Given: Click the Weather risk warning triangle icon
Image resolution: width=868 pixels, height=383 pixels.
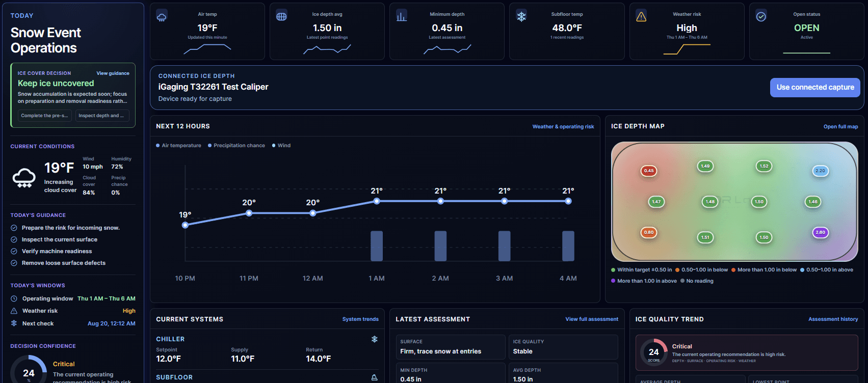Looking at the screenshot, I should [641, 17].
